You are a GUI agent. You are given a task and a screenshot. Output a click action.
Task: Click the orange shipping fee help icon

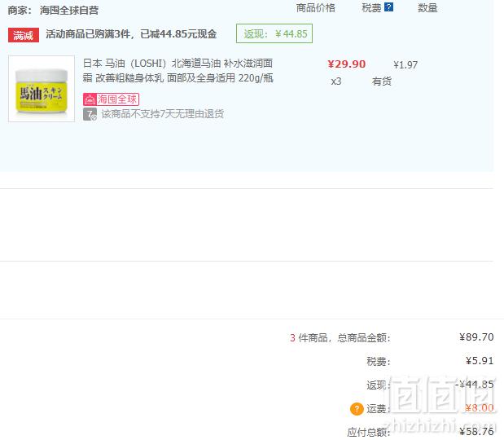point(357,409)
